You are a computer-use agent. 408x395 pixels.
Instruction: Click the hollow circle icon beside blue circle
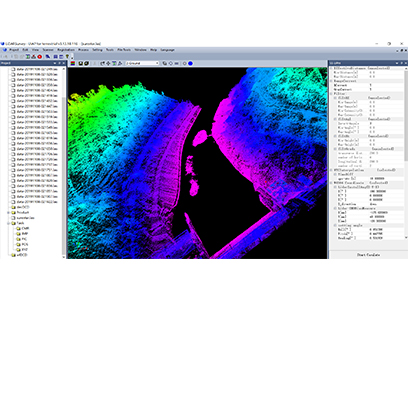pyautogui.click(x=184, y=63)
